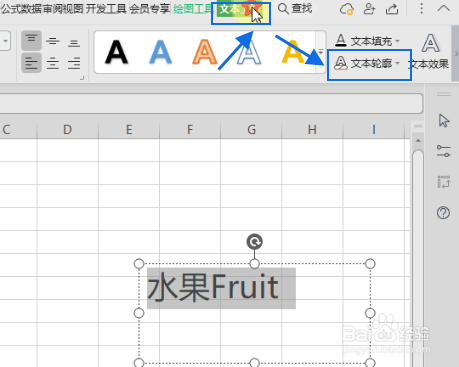The image size is (459, 367).
Task: Click the text box top-left resize handle
Action: 139,264
